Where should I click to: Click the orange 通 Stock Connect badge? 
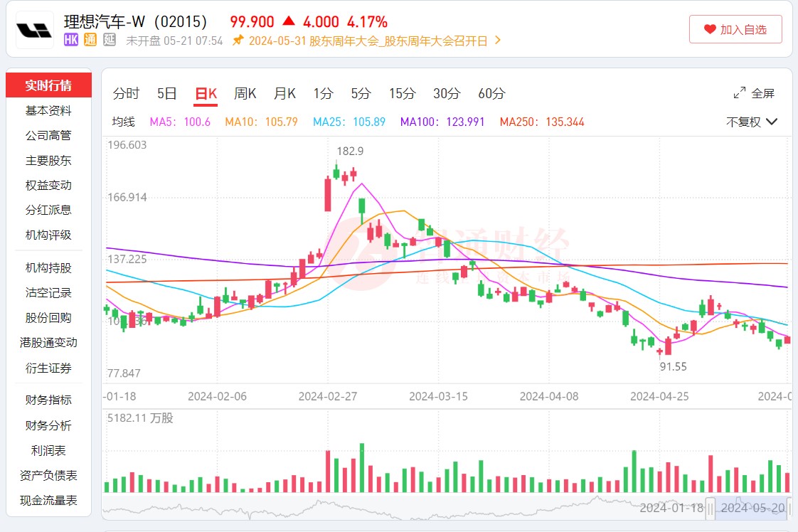(x=90, y=41)
